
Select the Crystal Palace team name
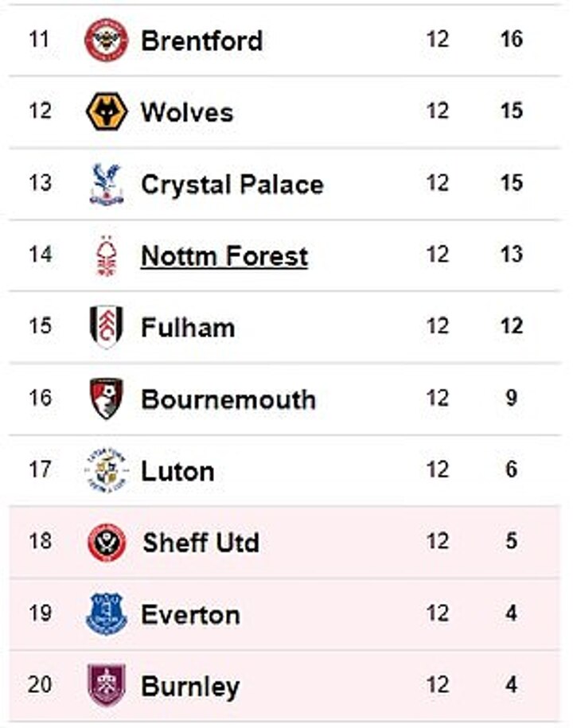tap(232, 185)
